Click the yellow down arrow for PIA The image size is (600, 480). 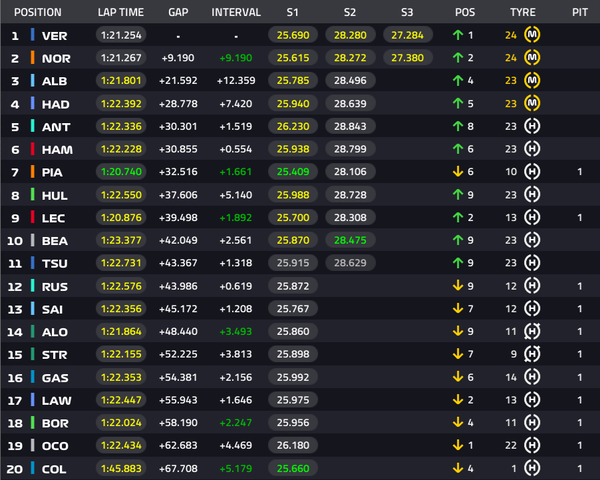coord(458,171)
